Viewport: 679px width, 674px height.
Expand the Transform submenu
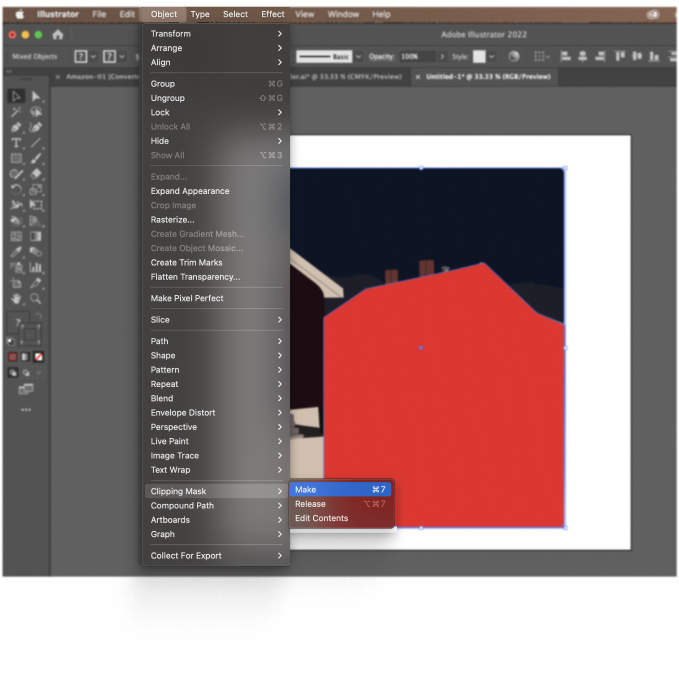(216, 34)
